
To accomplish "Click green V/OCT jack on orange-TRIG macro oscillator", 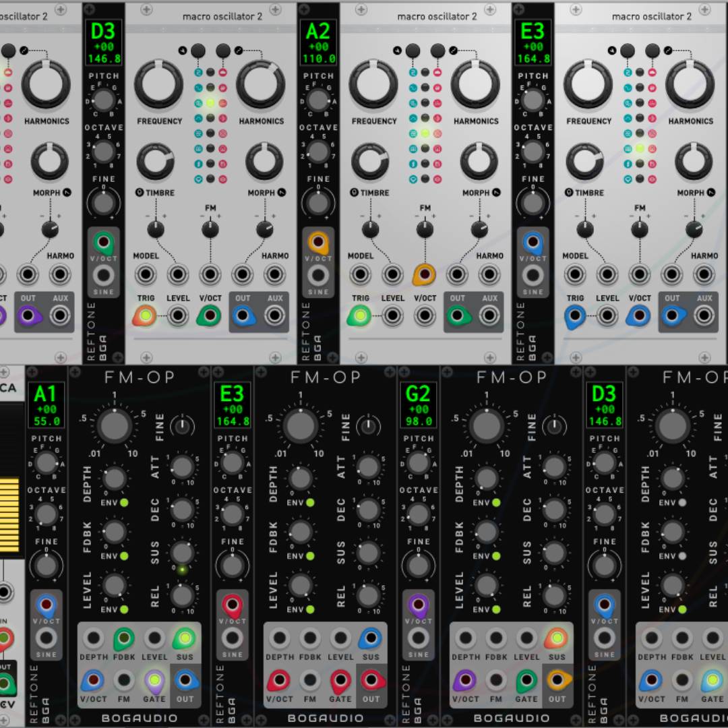I will point(209,315).
